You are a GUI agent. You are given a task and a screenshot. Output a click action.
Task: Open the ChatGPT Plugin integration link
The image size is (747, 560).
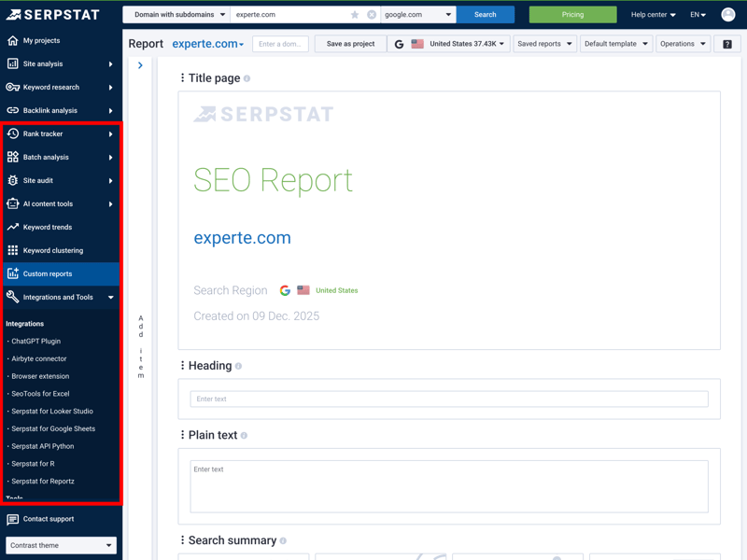(x=35, y=342)
